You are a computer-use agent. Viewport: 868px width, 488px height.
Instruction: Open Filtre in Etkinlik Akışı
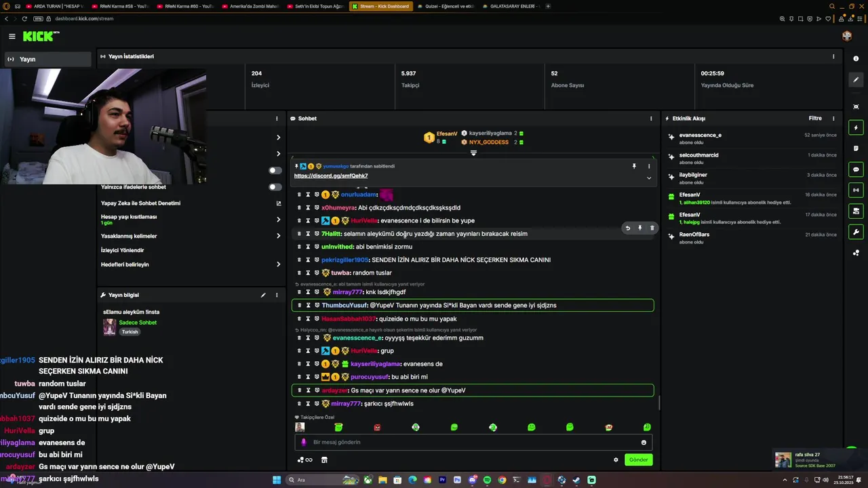815,119
